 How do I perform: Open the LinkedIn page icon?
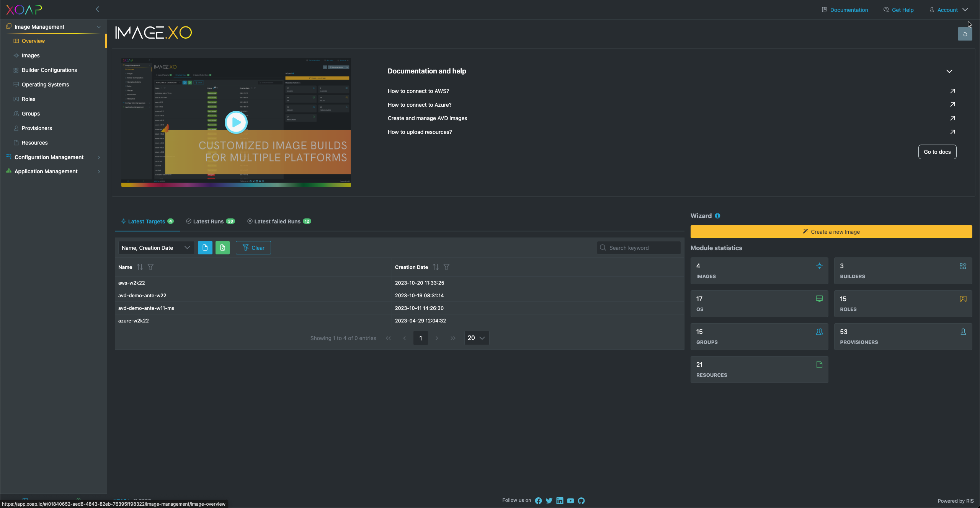click(560, 501)
